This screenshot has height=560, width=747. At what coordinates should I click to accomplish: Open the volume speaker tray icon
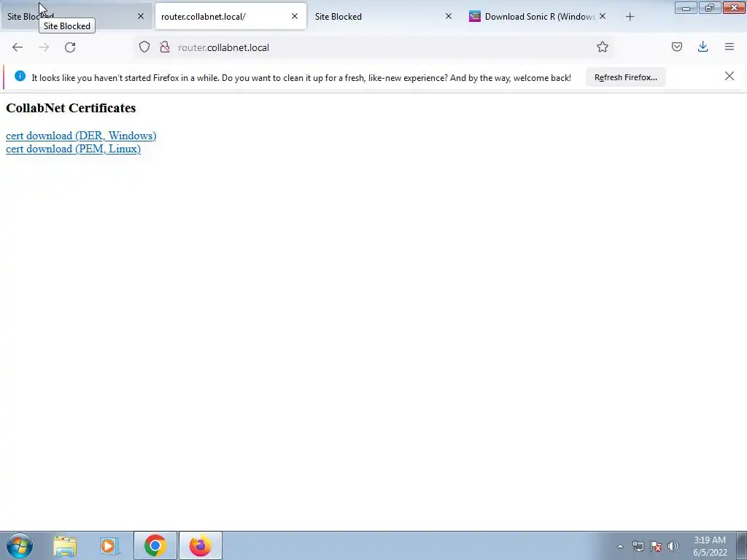point(673,546)
